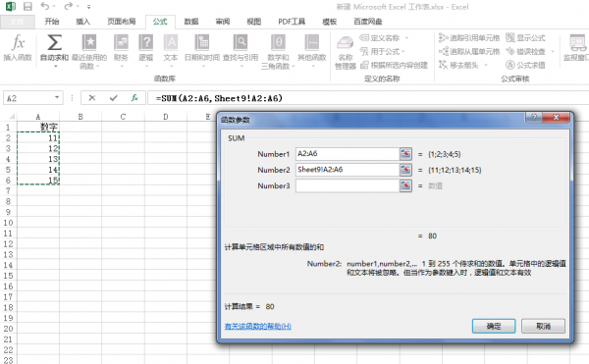
Task: Click the Cancel X icon in formula bar
Action: tap(92, 98)
